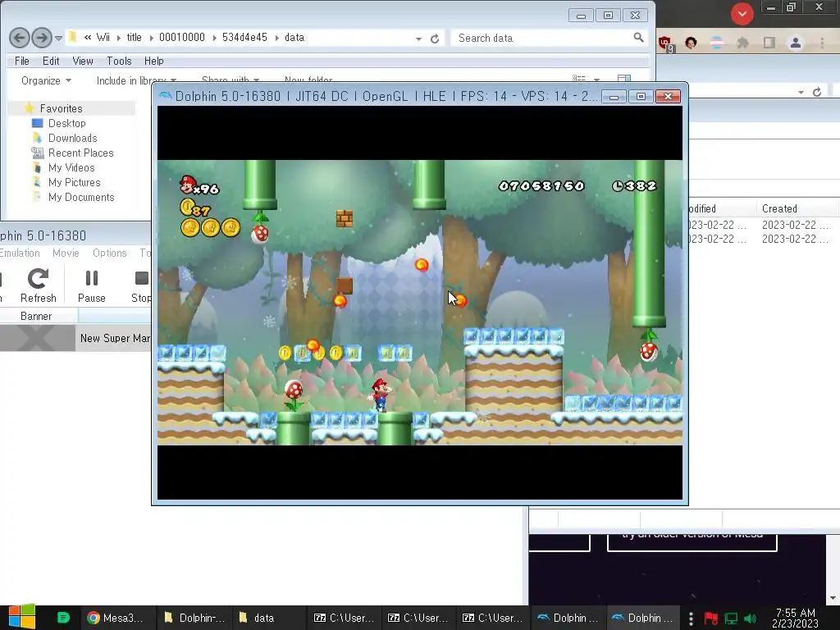Click the Wii breadcrumb segment
Image resolution: width=840 pixels, height=630 pixels.
coord(103,38)
